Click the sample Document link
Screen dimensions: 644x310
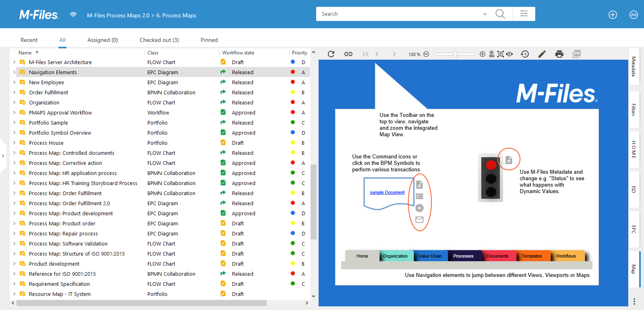[x=387, y=192]
